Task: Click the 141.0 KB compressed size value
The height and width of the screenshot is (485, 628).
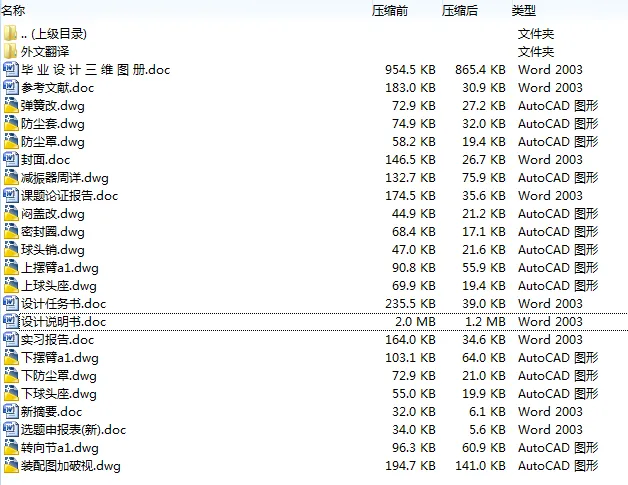Action: pos(480,466)
